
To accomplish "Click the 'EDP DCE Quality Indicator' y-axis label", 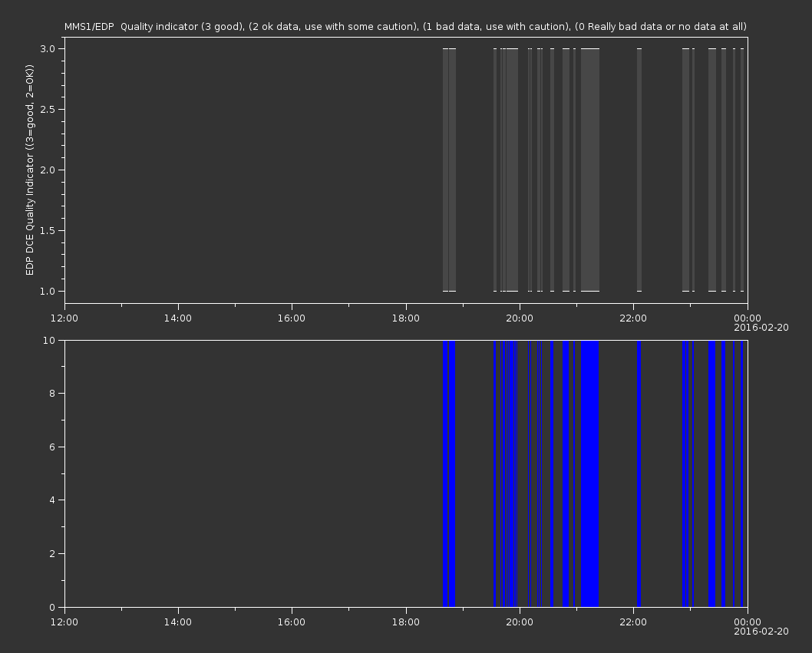I will pyautogui.click(x=29, y=170).
